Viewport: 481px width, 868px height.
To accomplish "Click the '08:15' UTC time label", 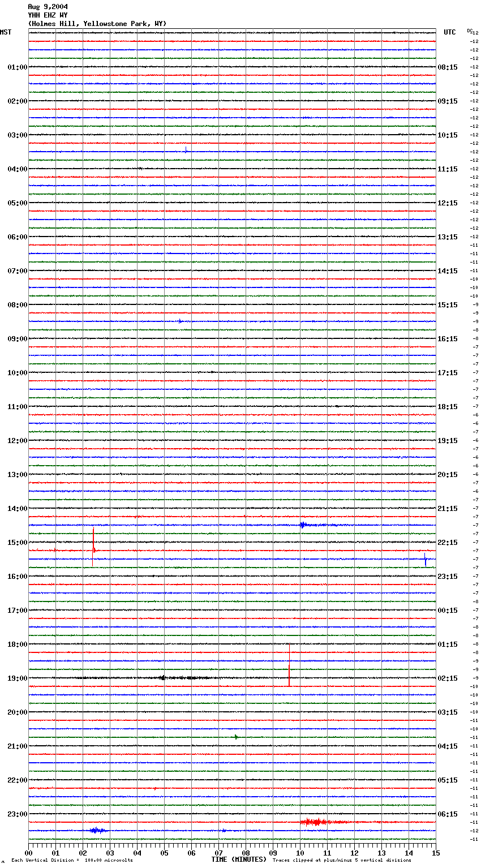I will tap(448, 67).
